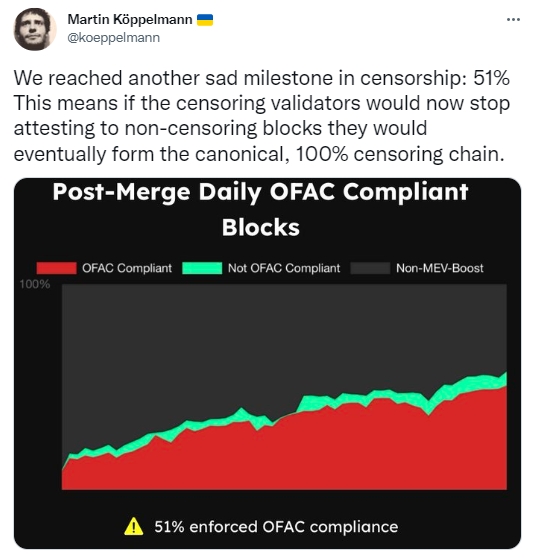Click the dark Non-MEV-Boost legend swatch
Screen dimensions: 537x558
(370, 268)
